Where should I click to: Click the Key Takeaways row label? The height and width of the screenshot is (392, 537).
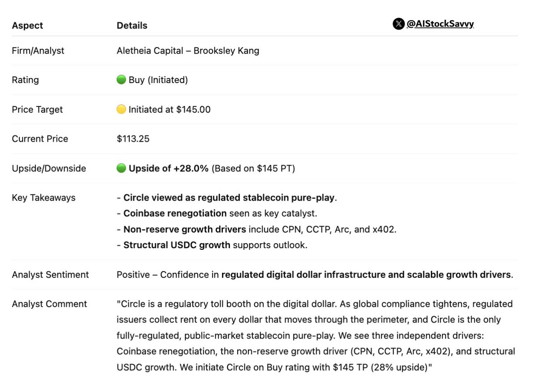pyautogui.click(x=44, y=198)
